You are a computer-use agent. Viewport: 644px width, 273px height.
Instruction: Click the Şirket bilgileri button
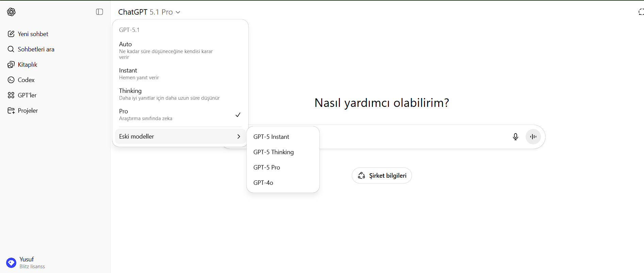pyautogui.click(x=382, y=176)
